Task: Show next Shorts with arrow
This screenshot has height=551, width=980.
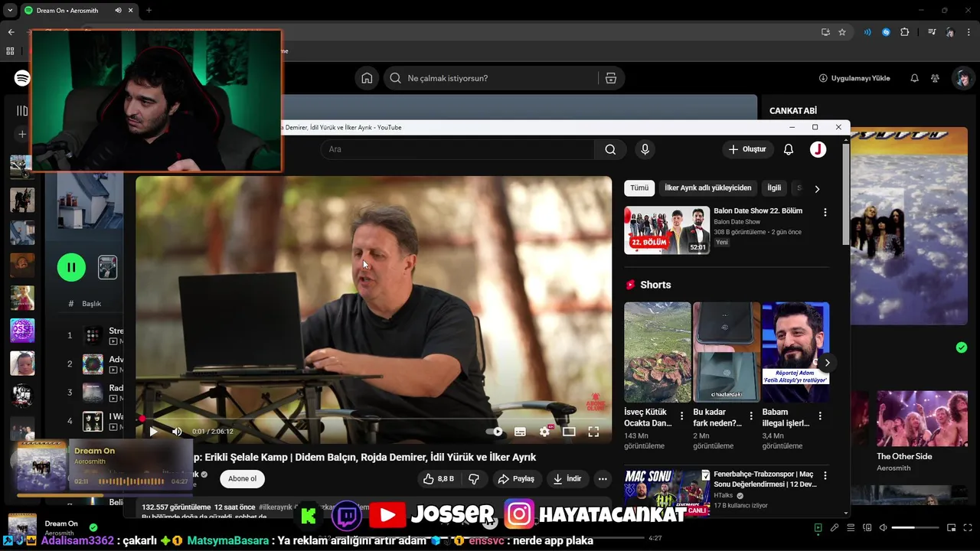Action: [x=827, y=363]
